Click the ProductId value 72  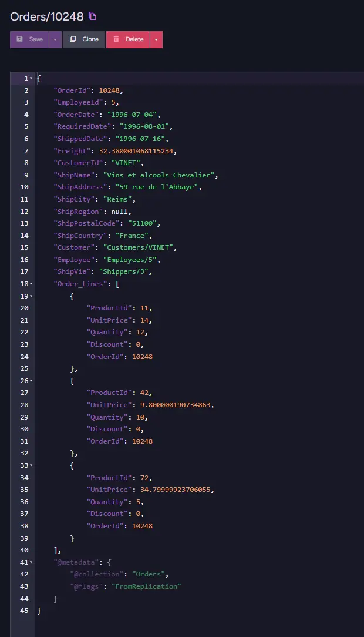(144, 478)
